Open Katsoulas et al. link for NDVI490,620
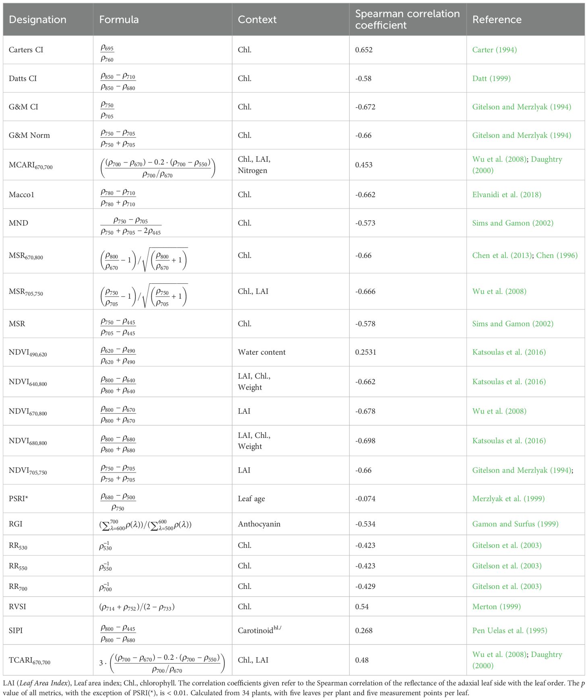Image resolution: width=588 pixels, height=700 pixels. [509, 352]
